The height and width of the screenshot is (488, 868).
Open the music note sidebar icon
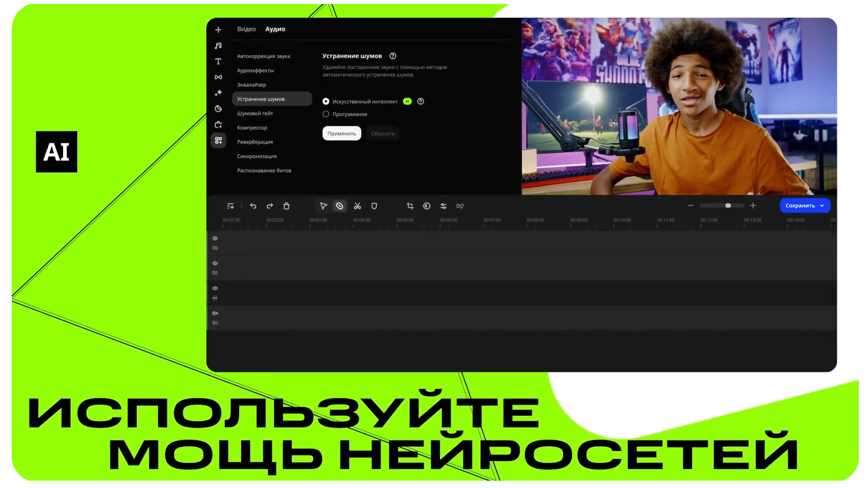(218, 46)
